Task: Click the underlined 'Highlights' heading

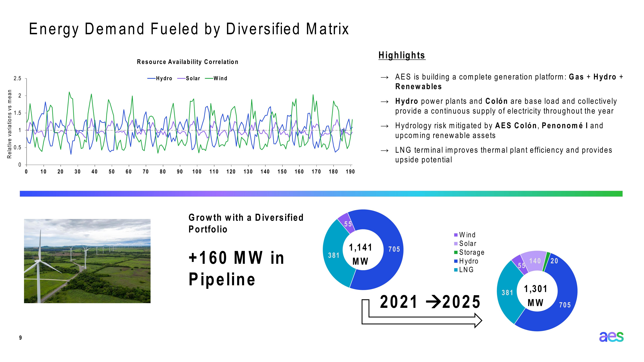Action: pos(402,55)
